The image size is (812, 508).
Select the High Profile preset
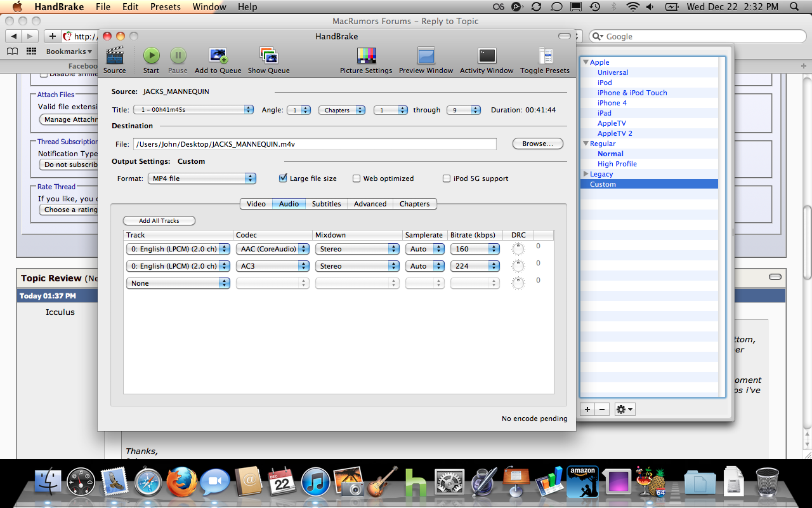(617, 164)
